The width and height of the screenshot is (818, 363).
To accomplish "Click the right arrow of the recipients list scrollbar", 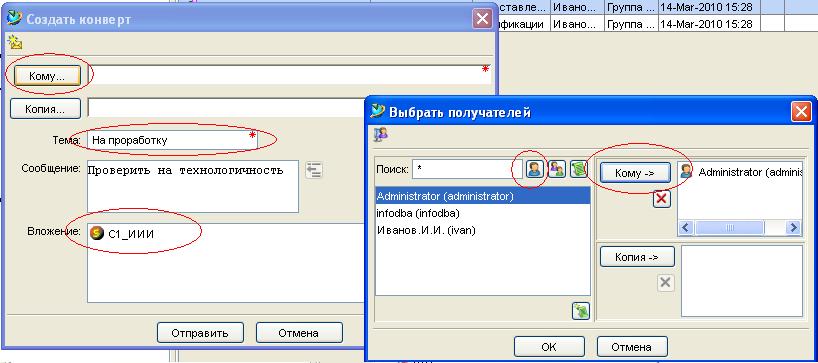I will coord(794,227).
